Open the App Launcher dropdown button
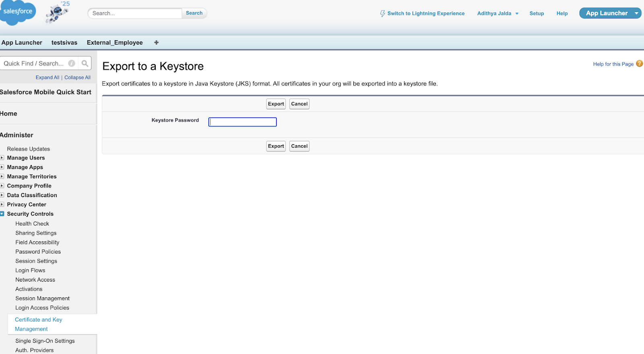 [636, 13]
